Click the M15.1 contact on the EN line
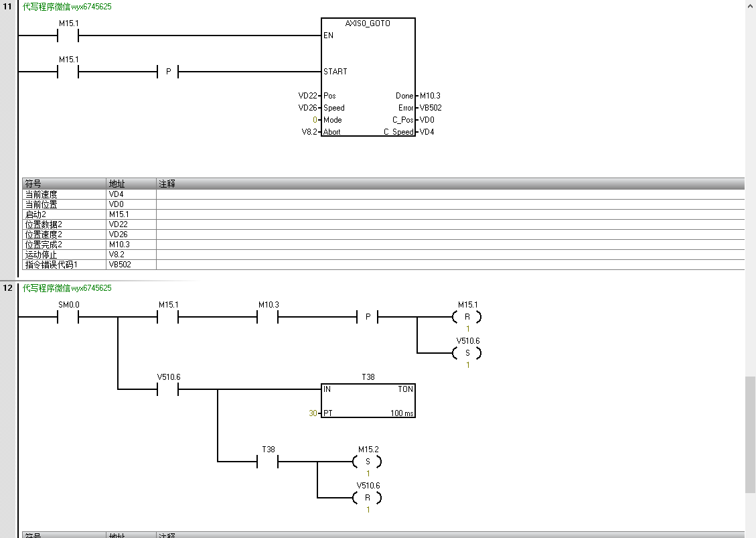The height and width of the screenshot is (538, 756). 68,35
